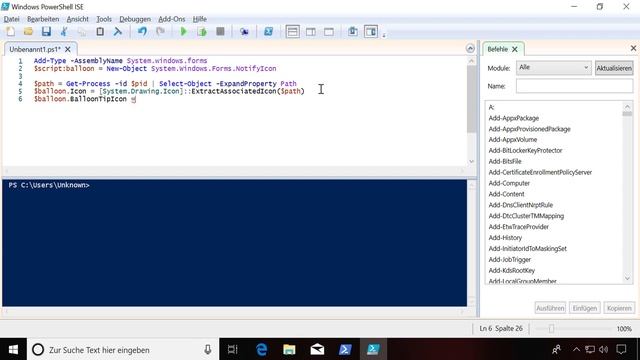Show script pane on the right icon
Screen dimensions: 640x360
311,31
